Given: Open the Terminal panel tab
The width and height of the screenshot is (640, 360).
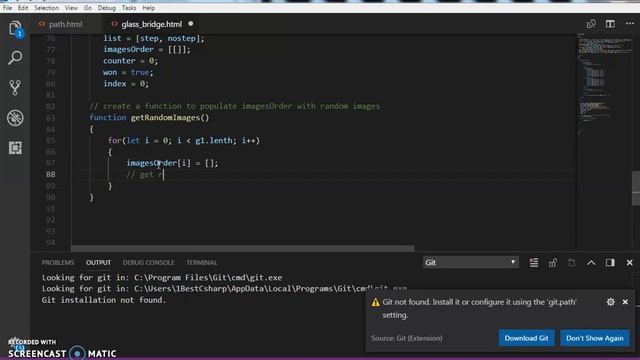Looking at the screenshot, I should coord(202,262).
